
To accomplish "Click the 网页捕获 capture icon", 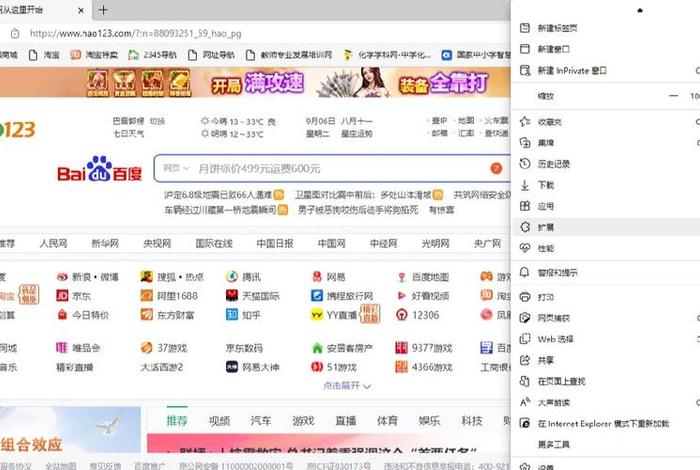I will point(525,318).
